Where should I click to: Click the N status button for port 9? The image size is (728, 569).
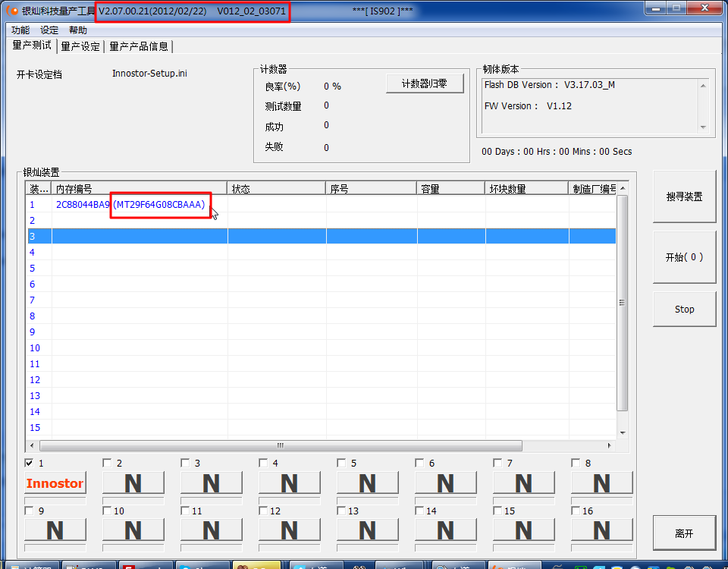pyautogui.click(x=55, y=530)
